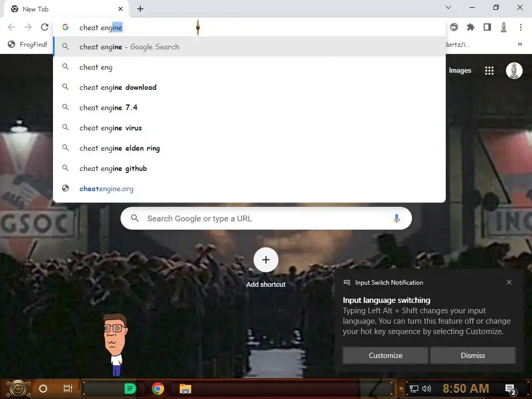This screenshot has width=532, height=399.
Task: Open the Google account avatar on page
Action: (x=514, y=71)
